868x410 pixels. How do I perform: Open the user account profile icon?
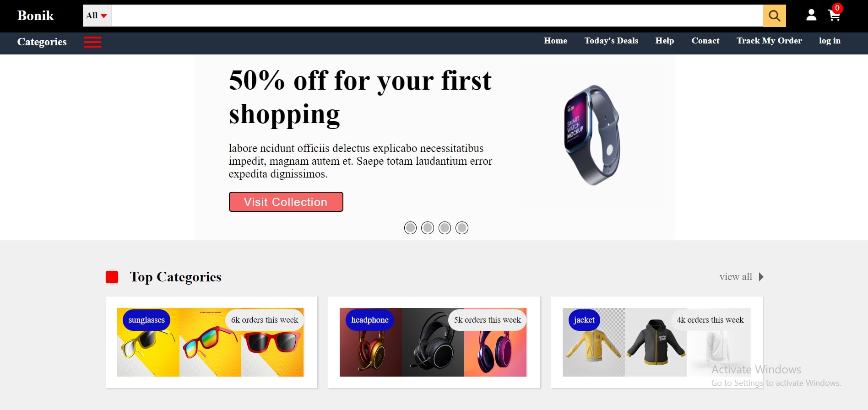pyautogui.click(x=811, y=15)
